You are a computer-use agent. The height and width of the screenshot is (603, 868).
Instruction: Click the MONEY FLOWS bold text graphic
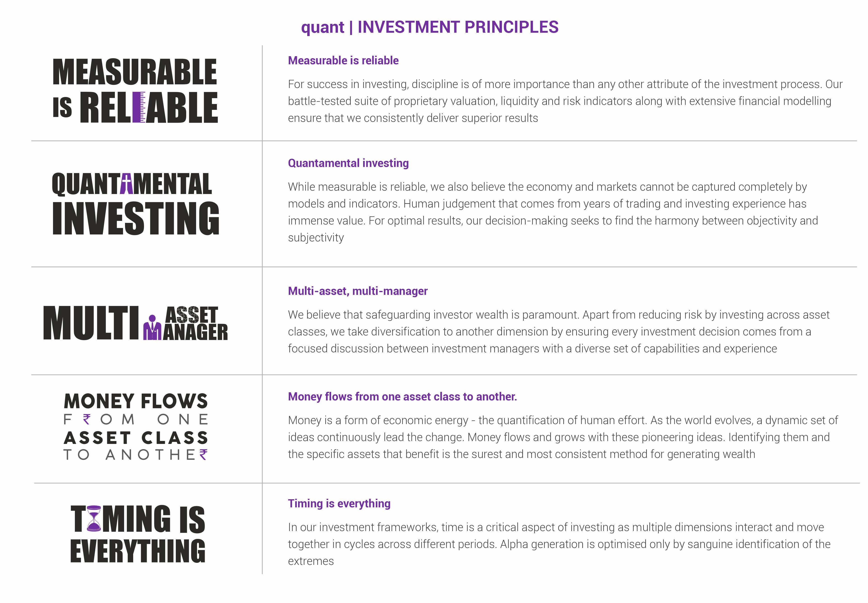coord(136,401)
